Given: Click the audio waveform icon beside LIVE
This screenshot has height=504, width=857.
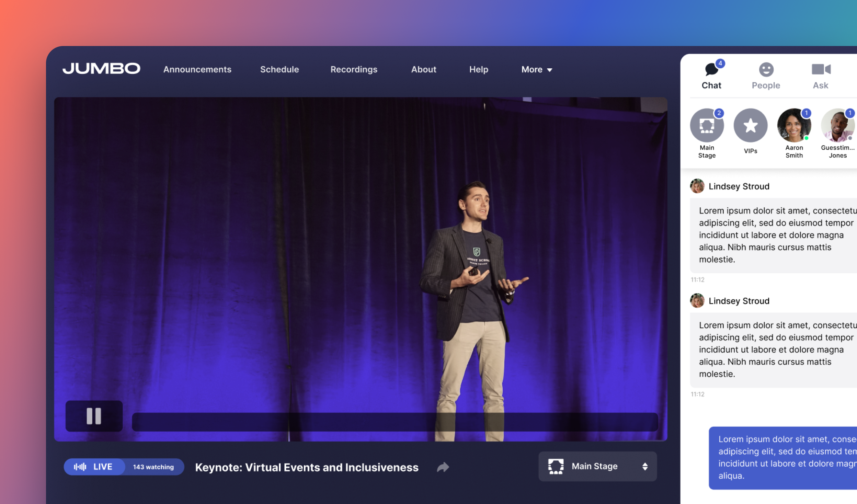Looking at the screenshot, I should [80, 467].
